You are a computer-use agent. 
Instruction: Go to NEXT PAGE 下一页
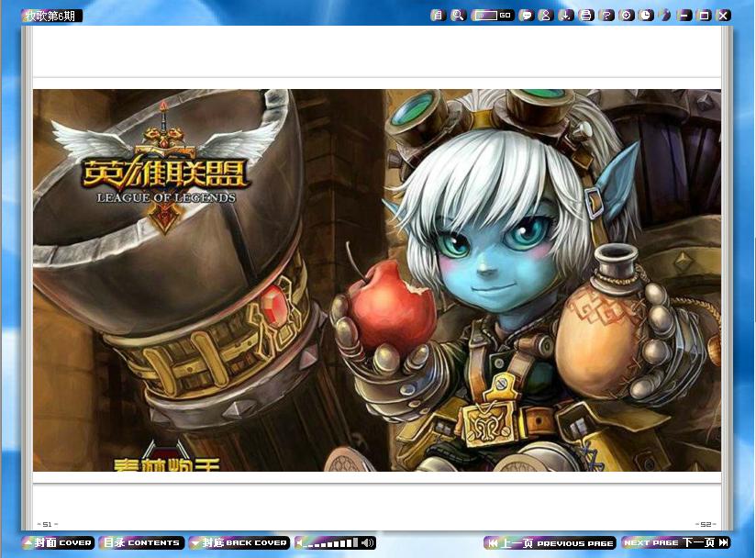pos(675,543)
